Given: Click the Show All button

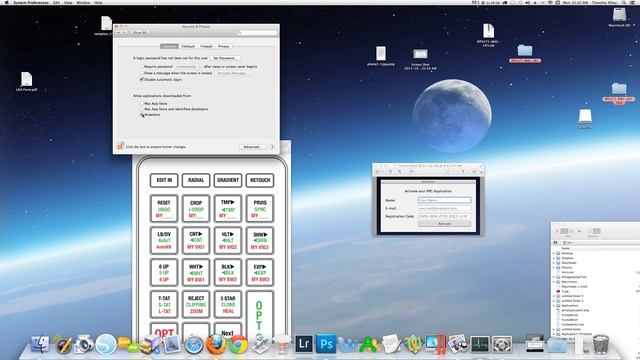Looking at the screenshot, I should click(x=140, y=32).
